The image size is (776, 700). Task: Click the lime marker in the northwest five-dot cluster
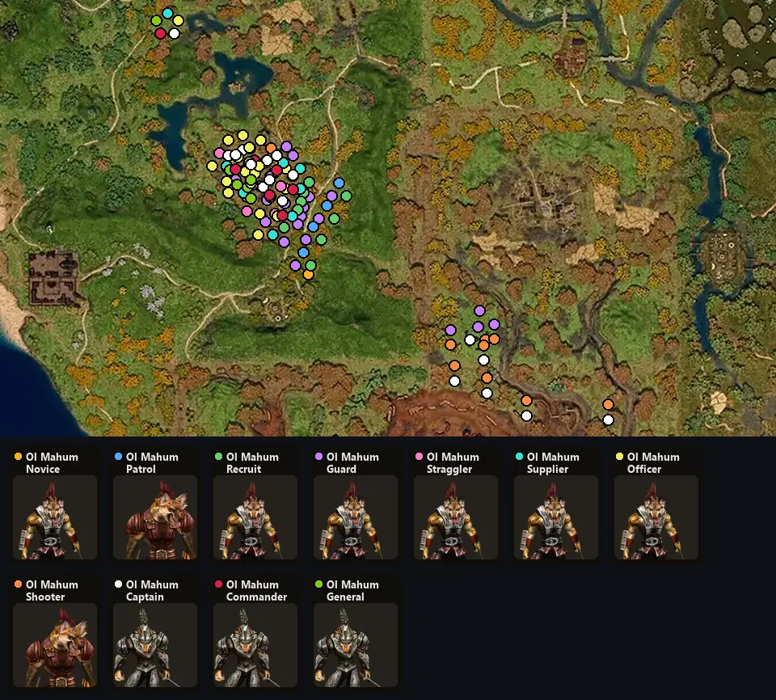(x=156, y=21)
